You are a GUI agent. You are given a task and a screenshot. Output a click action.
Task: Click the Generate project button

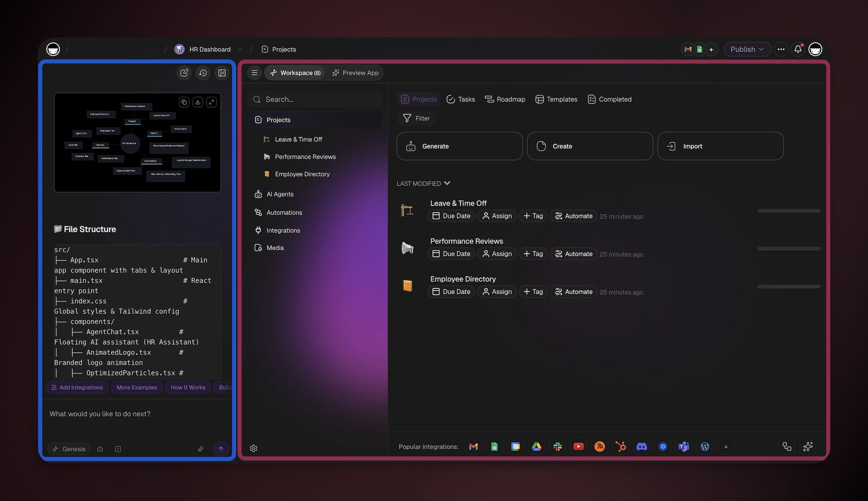click(459, 146)
